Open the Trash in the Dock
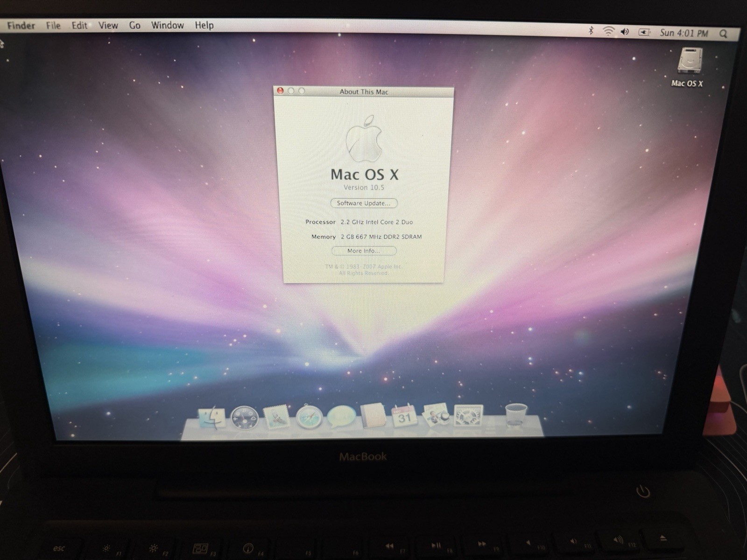 pyautogui.click(x=515, y=415)
